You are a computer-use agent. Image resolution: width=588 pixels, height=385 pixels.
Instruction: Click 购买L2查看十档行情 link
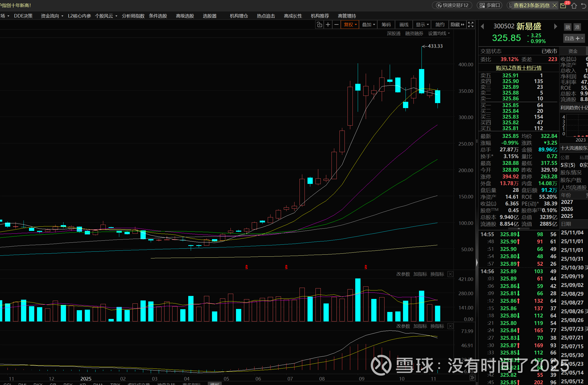click(x=518, y=68)
